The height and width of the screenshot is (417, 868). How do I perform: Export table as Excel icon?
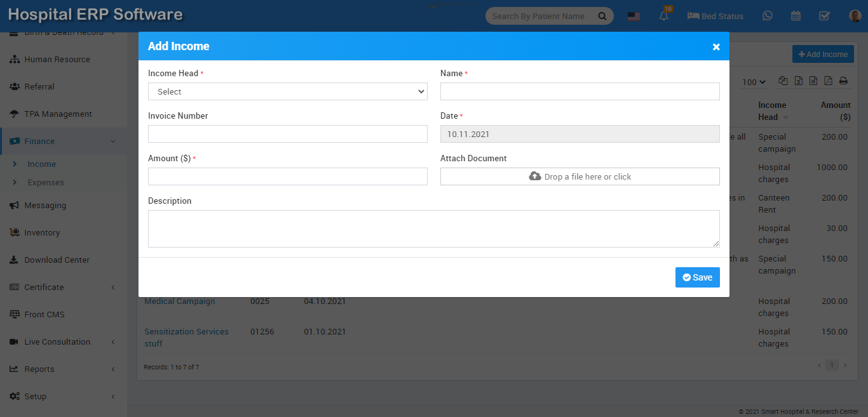point(798,81)
